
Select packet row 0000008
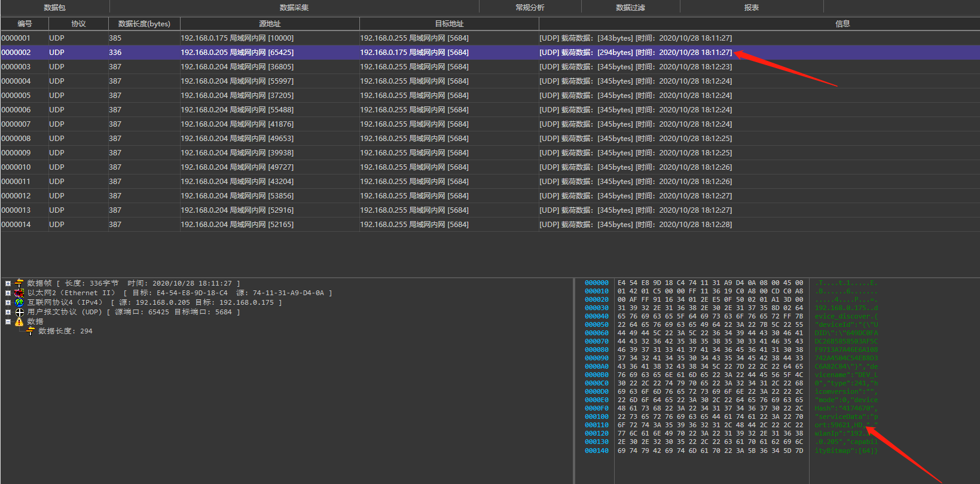tap(490, 139)
